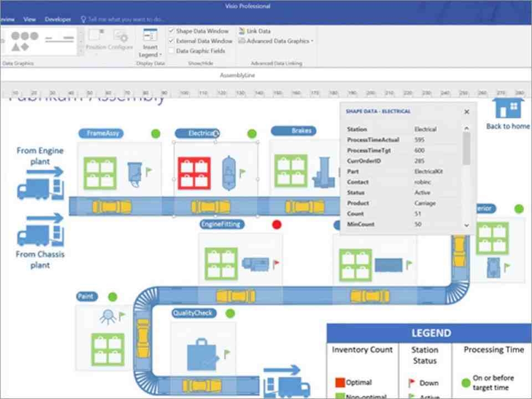
Task: Click the green flag in Electrical station
Action: coord(242,173)
